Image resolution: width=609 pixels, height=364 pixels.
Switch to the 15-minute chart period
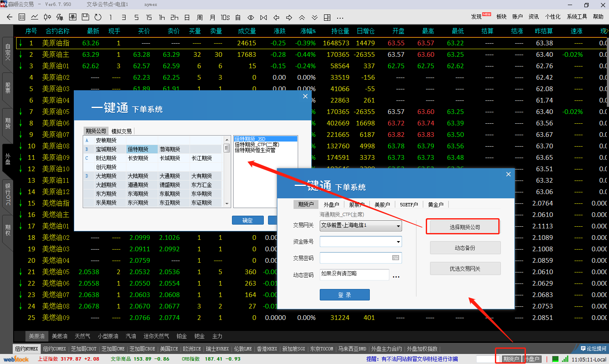pyautogui.click(x=149, y=17)
